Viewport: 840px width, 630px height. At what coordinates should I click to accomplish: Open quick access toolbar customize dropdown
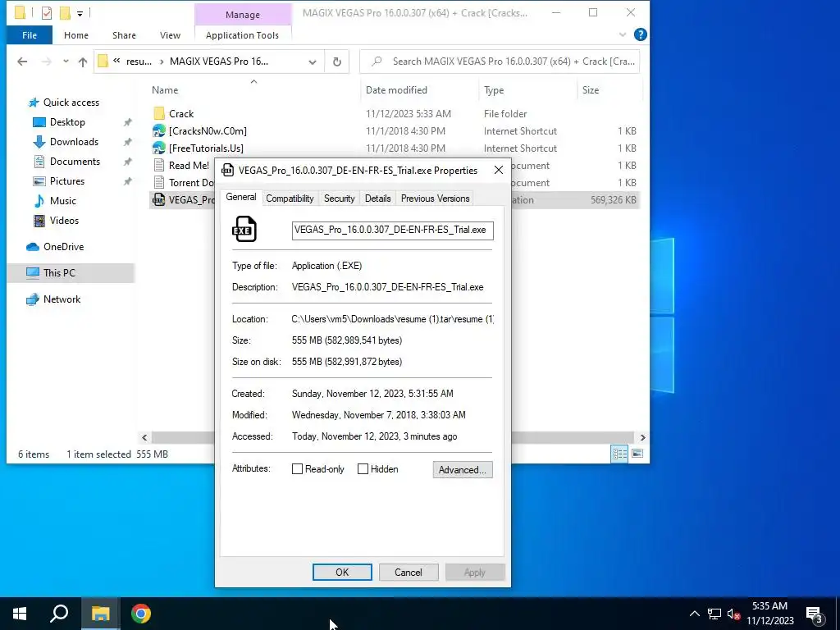tap(80, 13)
